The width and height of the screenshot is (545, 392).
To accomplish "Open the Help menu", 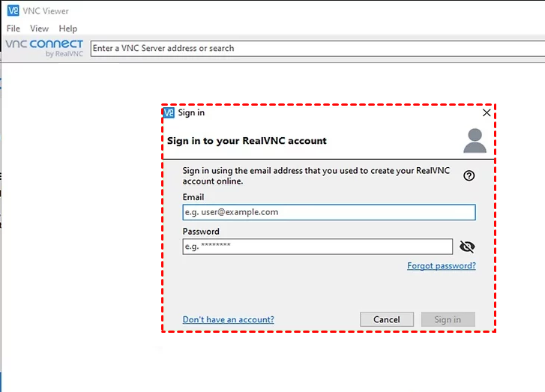I will click(x=67, y=28).
